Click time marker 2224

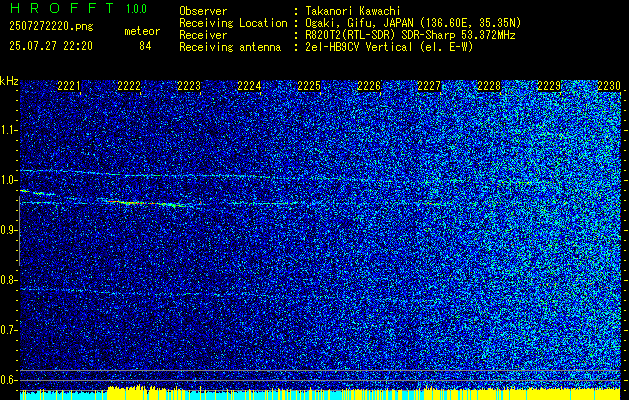tap(249, 86)
